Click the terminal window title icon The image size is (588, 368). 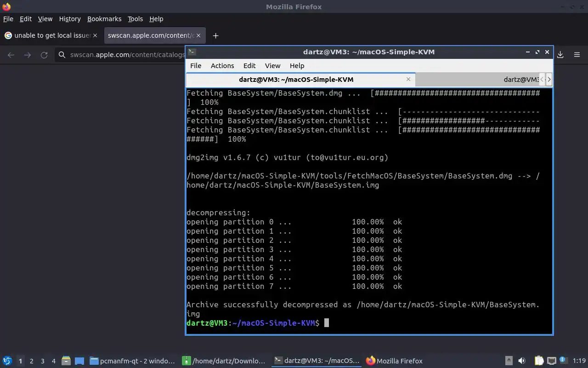[x=192, y=52]
